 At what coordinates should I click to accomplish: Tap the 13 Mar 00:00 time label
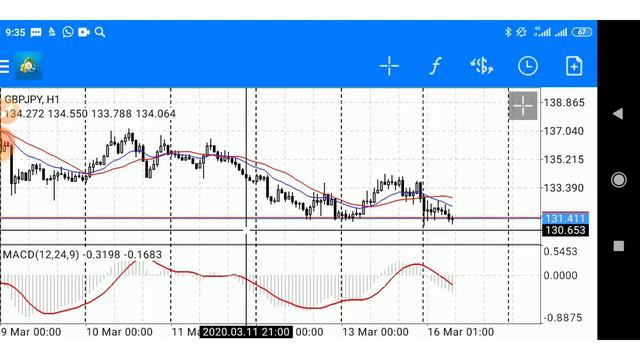pyautogui.click(x=375, y=332)
